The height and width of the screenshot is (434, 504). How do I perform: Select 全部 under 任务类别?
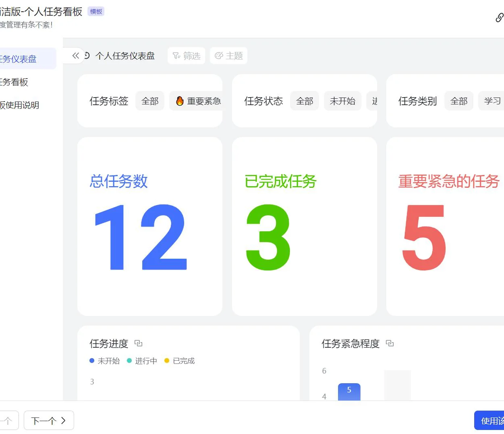pyautogui.click(x=459, y=101)
